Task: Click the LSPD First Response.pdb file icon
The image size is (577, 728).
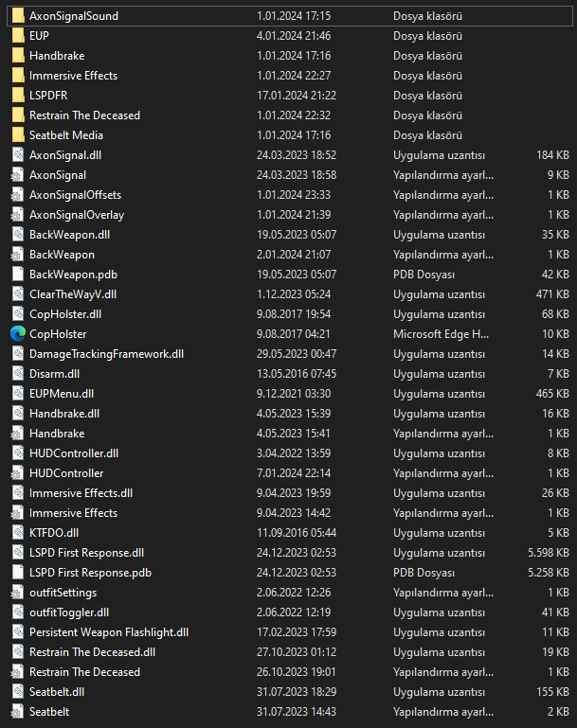Action: [18, 573]
